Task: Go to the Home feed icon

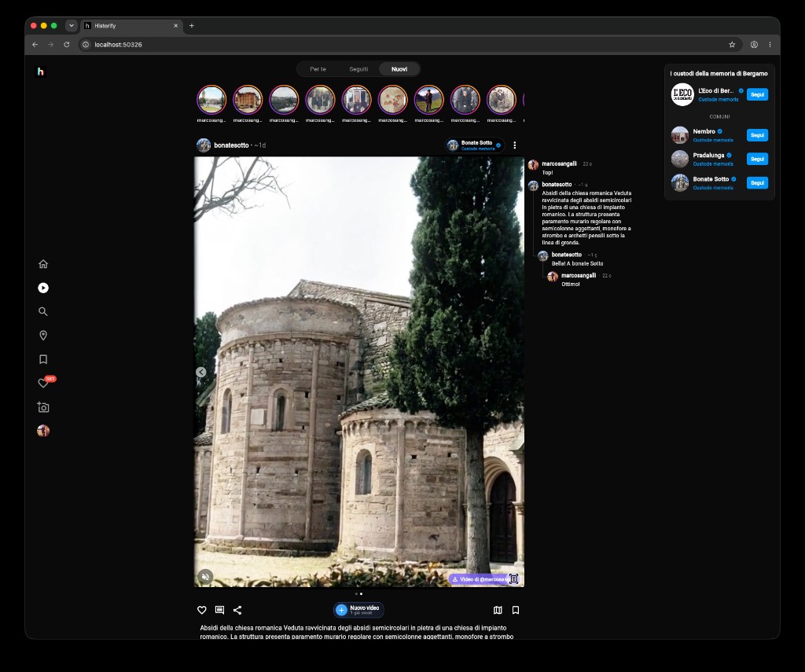Action: coord(43,264)
